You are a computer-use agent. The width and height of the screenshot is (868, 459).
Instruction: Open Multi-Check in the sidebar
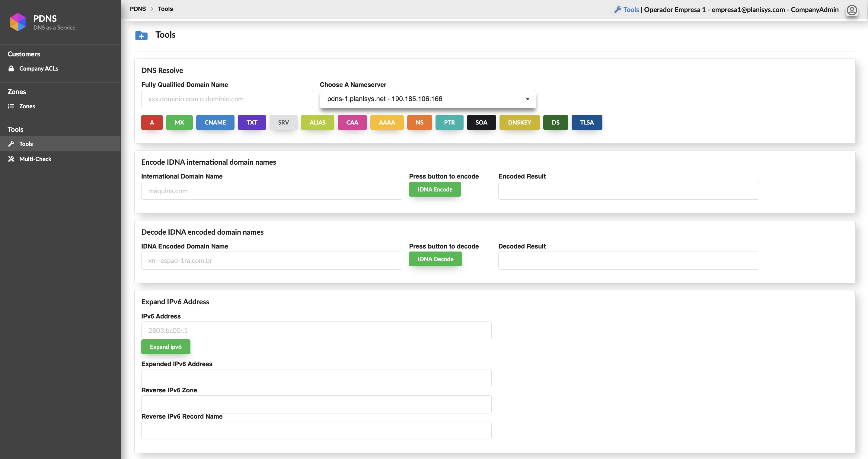[x=35, y=159]
